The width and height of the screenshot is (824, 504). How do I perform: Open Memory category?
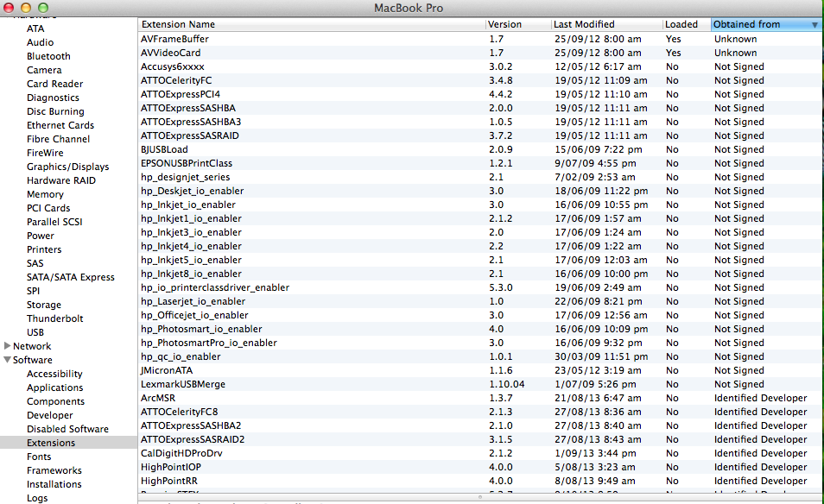(x=45, y=194)
